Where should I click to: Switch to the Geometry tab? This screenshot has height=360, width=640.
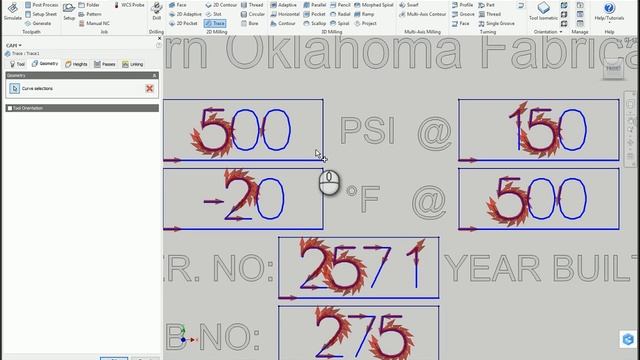coord(45,64)
